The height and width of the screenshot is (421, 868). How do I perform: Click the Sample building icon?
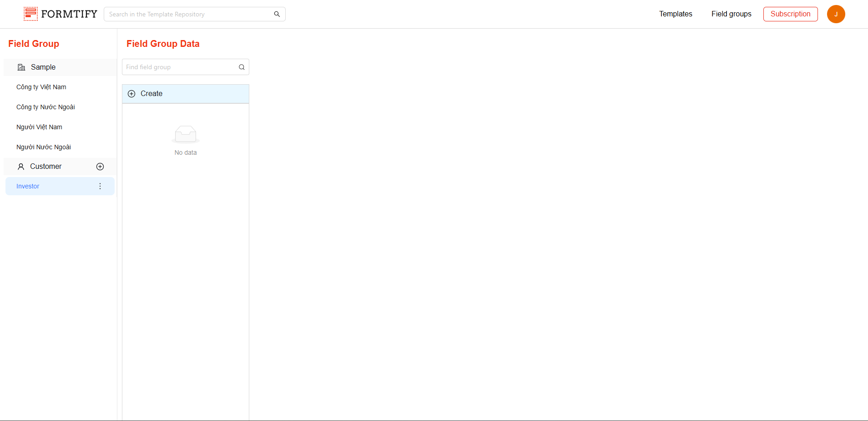21,67
